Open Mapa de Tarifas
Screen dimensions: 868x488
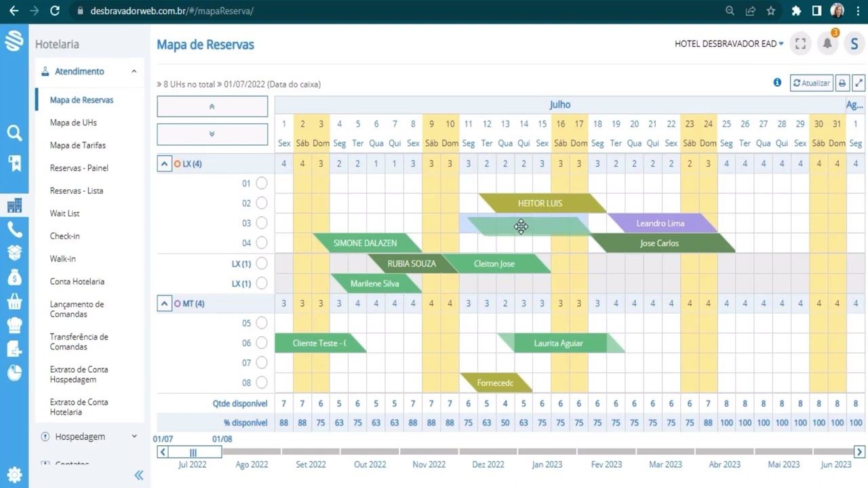point(77,145)
